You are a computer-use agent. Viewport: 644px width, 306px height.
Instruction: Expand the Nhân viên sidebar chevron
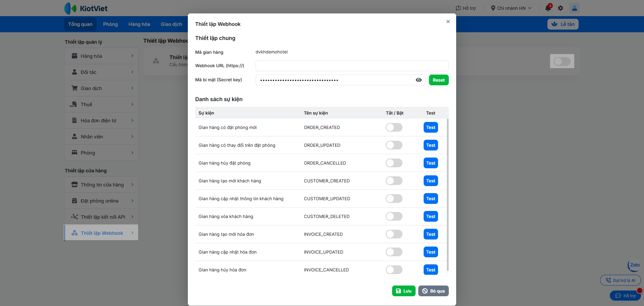pyautogui.click(x=132, y=136)
